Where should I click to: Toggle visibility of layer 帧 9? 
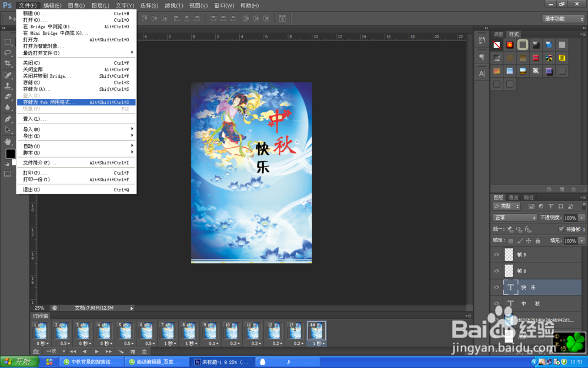point(496,254)
